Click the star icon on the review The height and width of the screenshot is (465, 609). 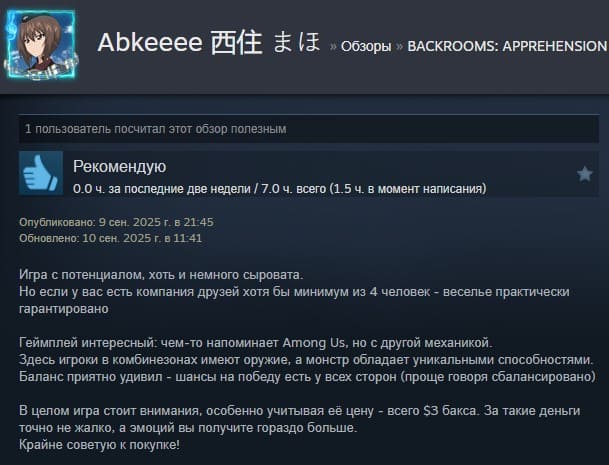(x=584, y=174)
